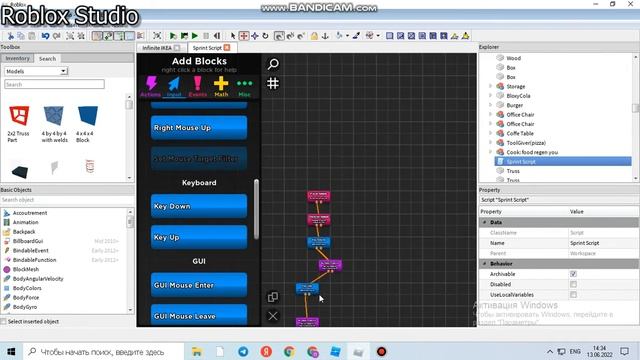Add the Key Down block
The height and width of the screenshot is (360, 640).
[x=199, y=206]
